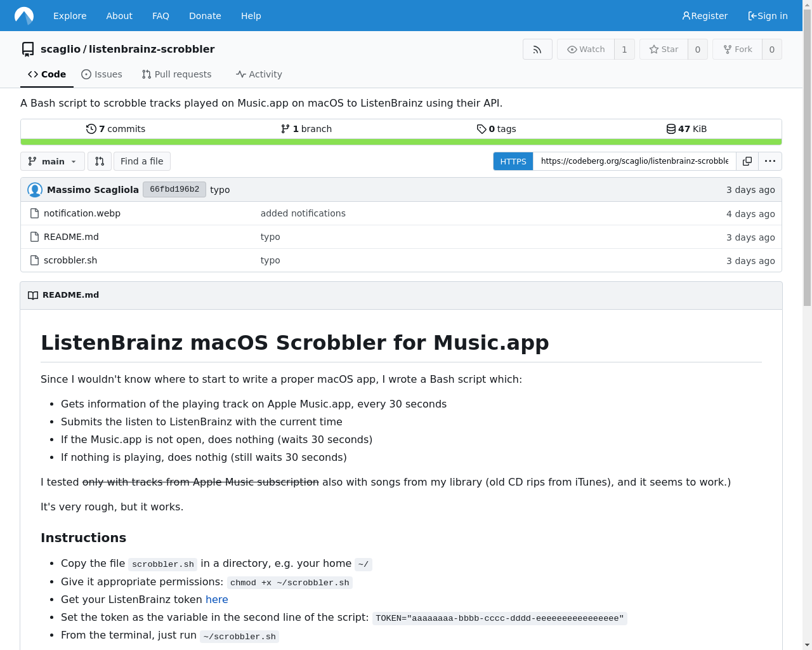The image size is (812, 650).
Task: Click the README.md heading label
Action: (70, 295)
